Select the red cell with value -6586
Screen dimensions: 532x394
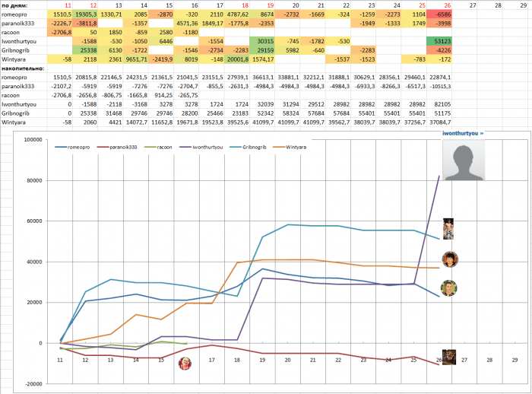point(439,14)
